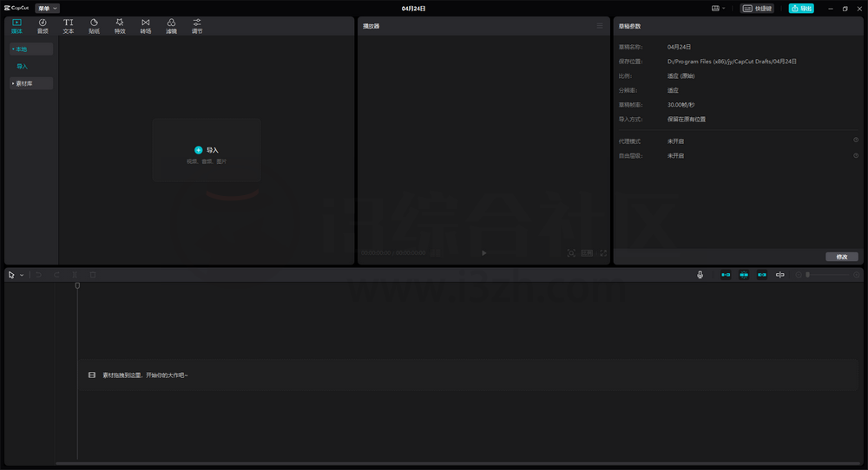Screen dimensions: 868x470
Task: Click the timeline playhead marker
Action: click(x=77, y=286)
